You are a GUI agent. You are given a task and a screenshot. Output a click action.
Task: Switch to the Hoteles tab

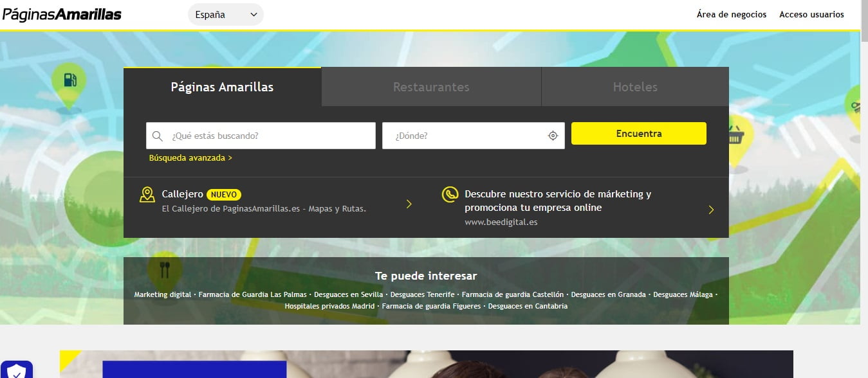pos(635,86)
